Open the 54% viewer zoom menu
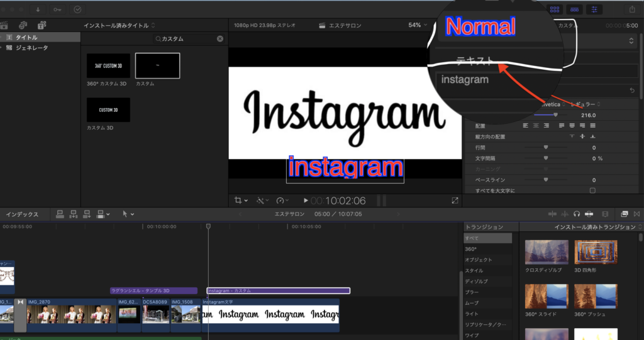 tap(418, 26)
